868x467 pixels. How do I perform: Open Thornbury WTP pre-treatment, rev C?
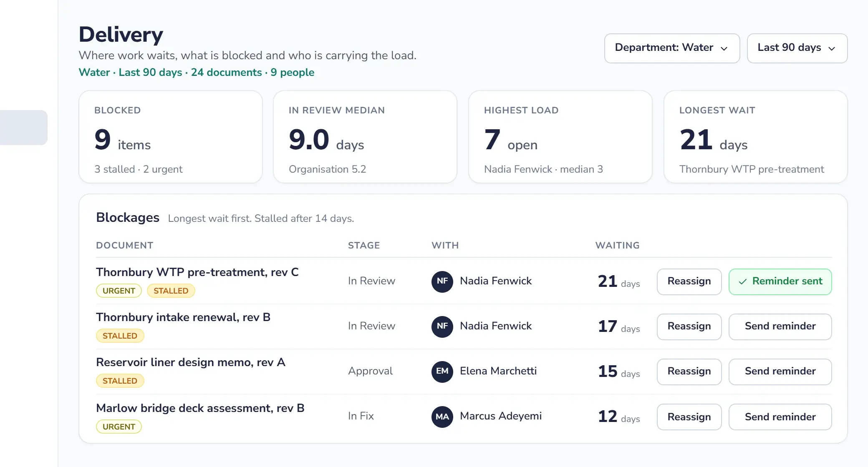click(x=197, y=272)
